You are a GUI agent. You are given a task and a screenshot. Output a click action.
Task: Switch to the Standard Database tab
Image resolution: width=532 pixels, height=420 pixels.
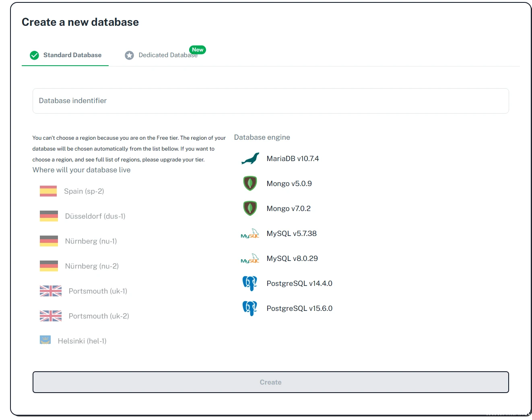point(66,55)
